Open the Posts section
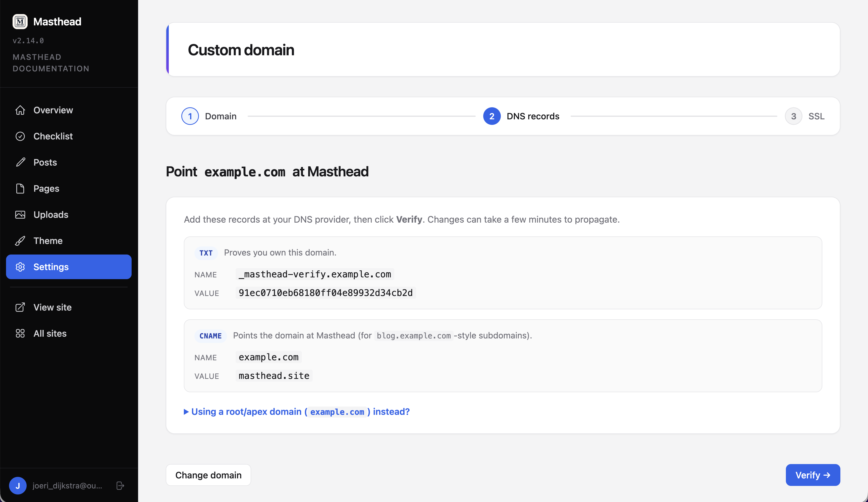Viewport: 868px width, 502px height. 69,162
